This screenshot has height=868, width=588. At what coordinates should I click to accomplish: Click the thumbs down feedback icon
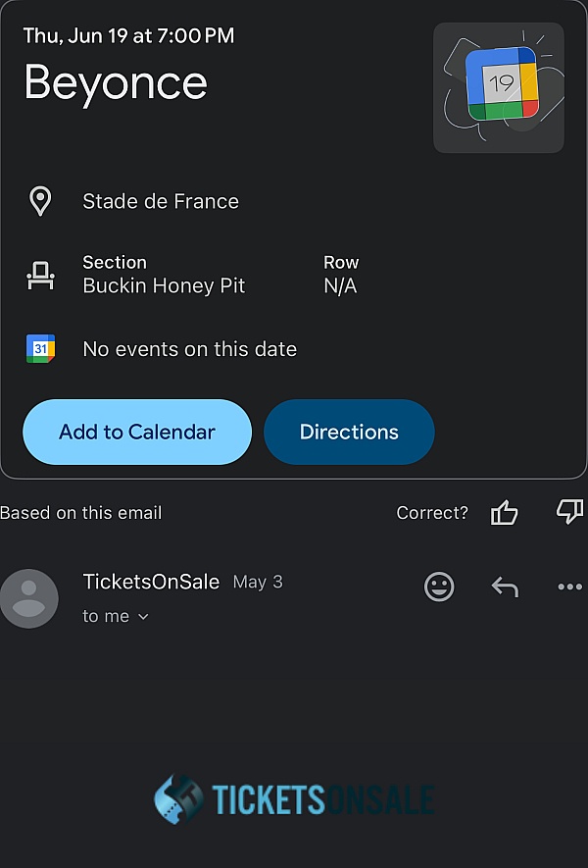[x=568, y=511]
